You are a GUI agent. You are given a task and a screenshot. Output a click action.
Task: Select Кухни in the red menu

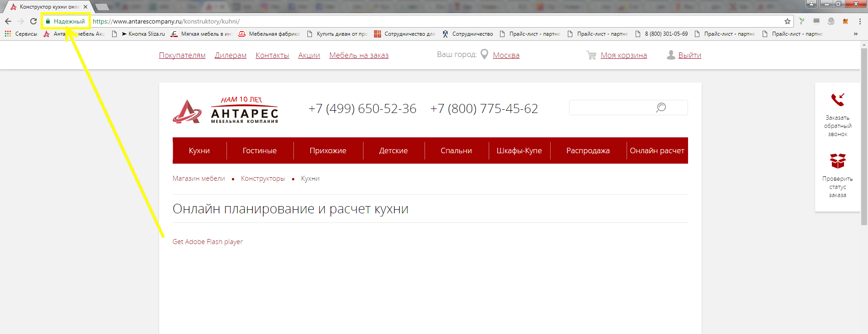199,151
